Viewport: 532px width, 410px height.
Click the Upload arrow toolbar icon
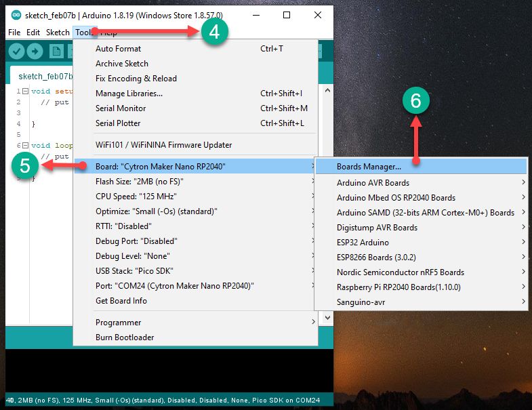coord(35,52)
